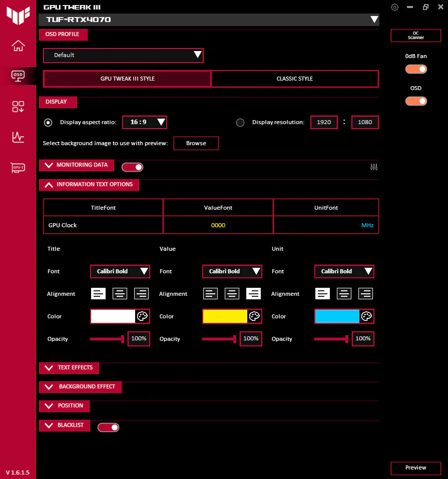This screenshot has height=479, width=448.
Task: Switch to Classic Style tab
Action: (x=295, y=79)
